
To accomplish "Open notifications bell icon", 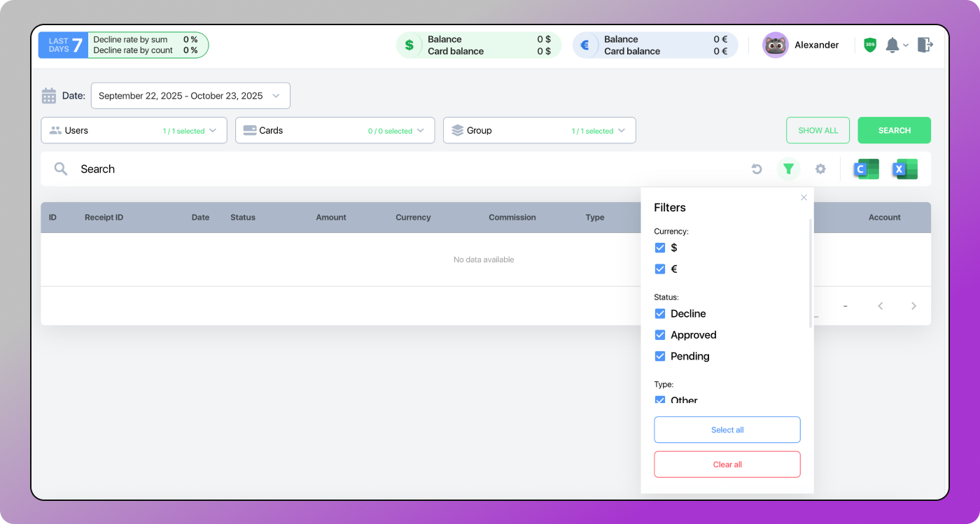I will coord(892,45).
